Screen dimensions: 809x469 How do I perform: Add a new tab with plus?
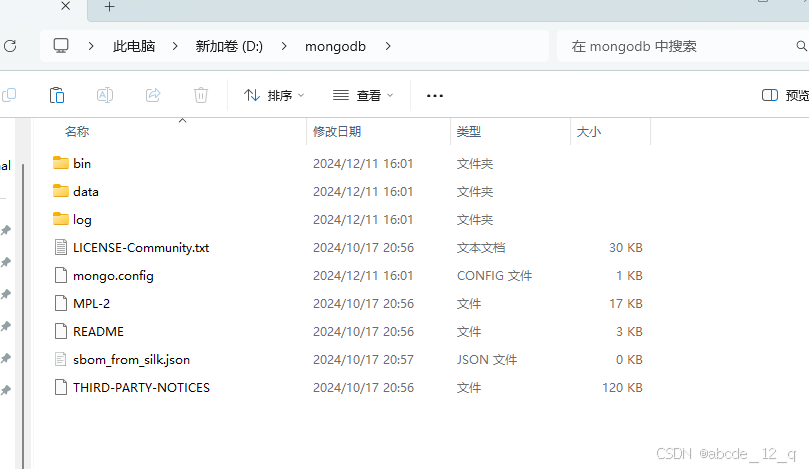tap(109, 7)
